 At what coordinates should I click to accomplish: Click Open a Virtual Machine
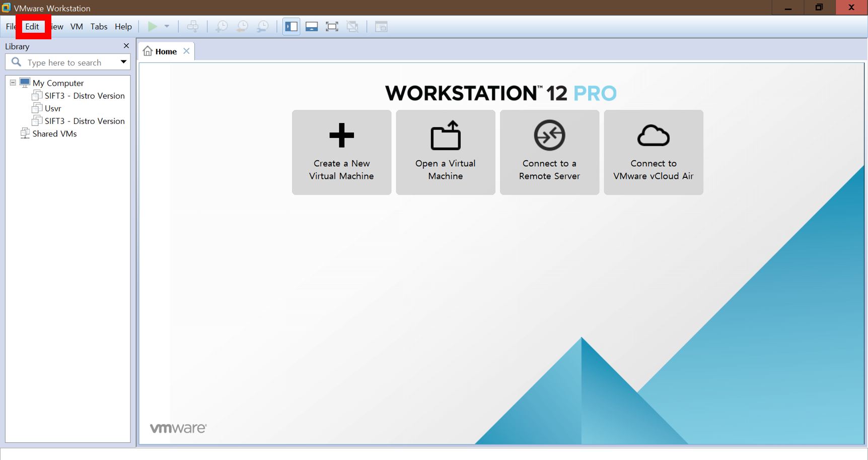click(x=446, y=152)
